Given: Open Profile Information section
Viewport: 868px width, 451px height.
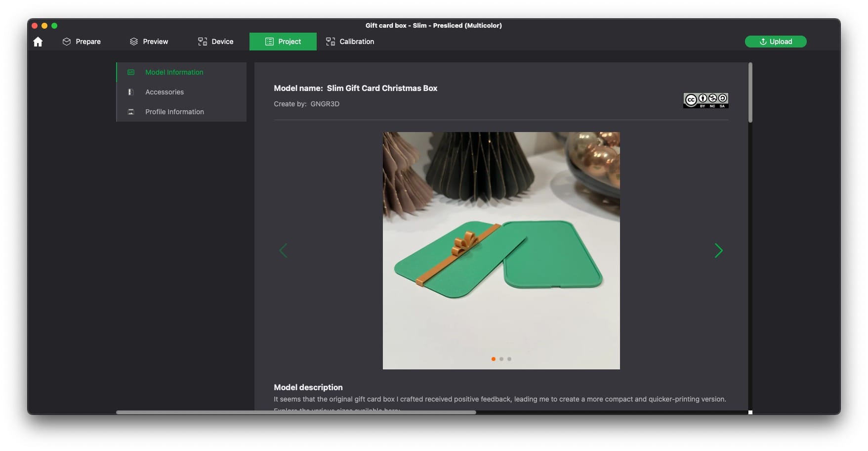Looking at the screenshot, I should click(x=174, y=112).
